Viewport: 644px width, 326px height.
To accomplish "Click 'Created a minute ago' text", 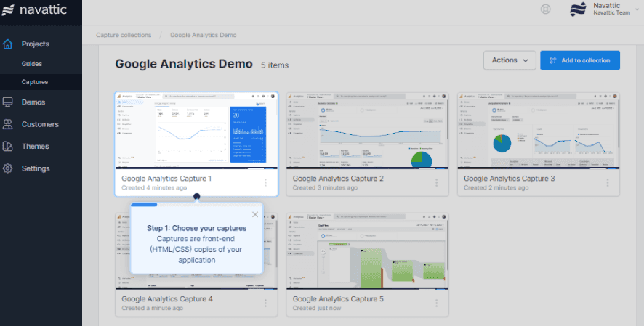I will pyautogui.click(x=153, y=308).
